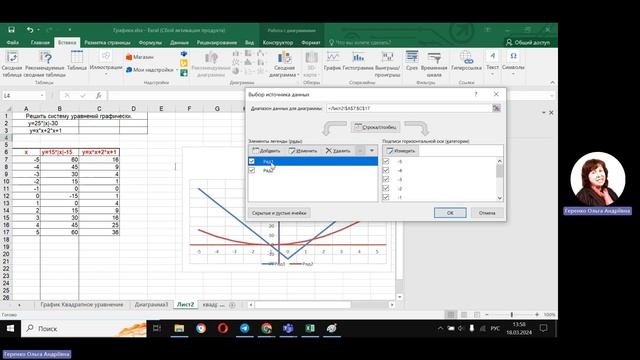This screenshot has width=640, height=360.
Task: Insert Column sparkline (Гистограмма)
Action: tap(358, 61)
